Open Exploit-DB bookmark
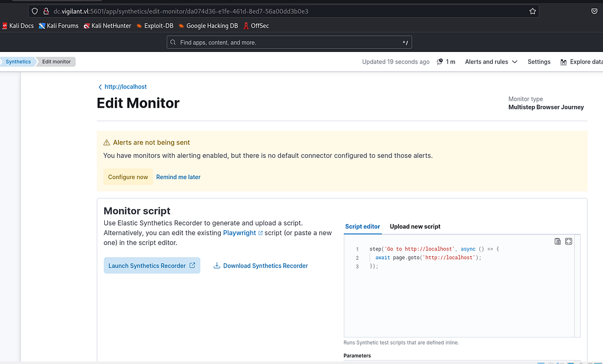Image resolution: width=603 pixels, height=364 pixels. coord(155,26)
